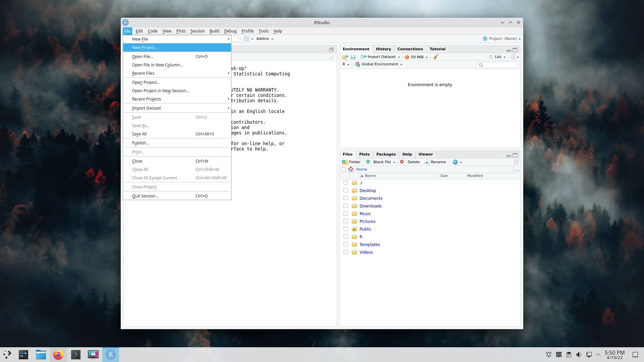Click the broom icon to clear environment
This screenshot has width=644, height=362.
(x=435, y=57)
